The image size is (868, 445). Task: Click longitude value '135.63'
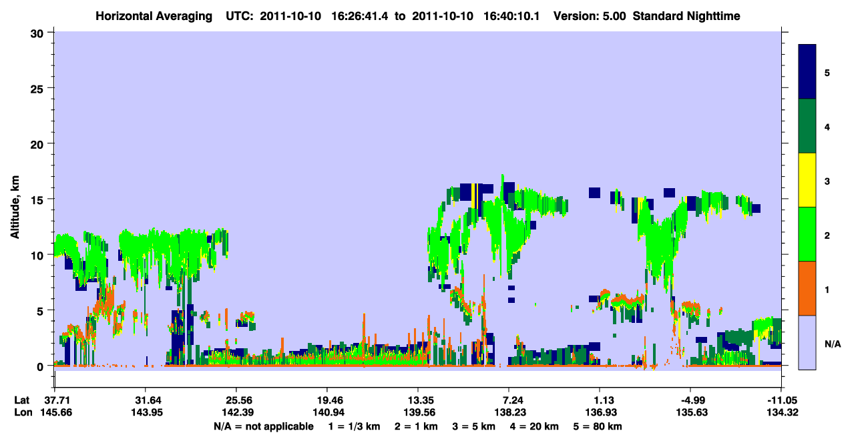pos(690,413)
